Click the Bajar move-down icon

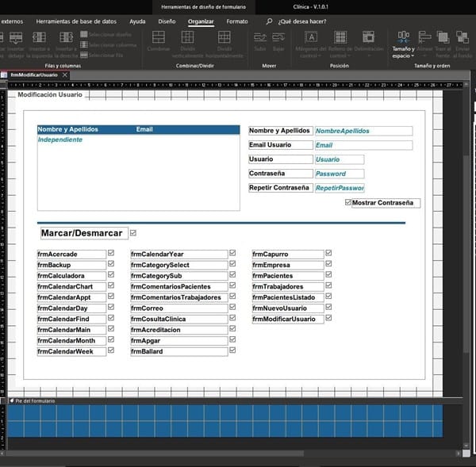(278, 38)
